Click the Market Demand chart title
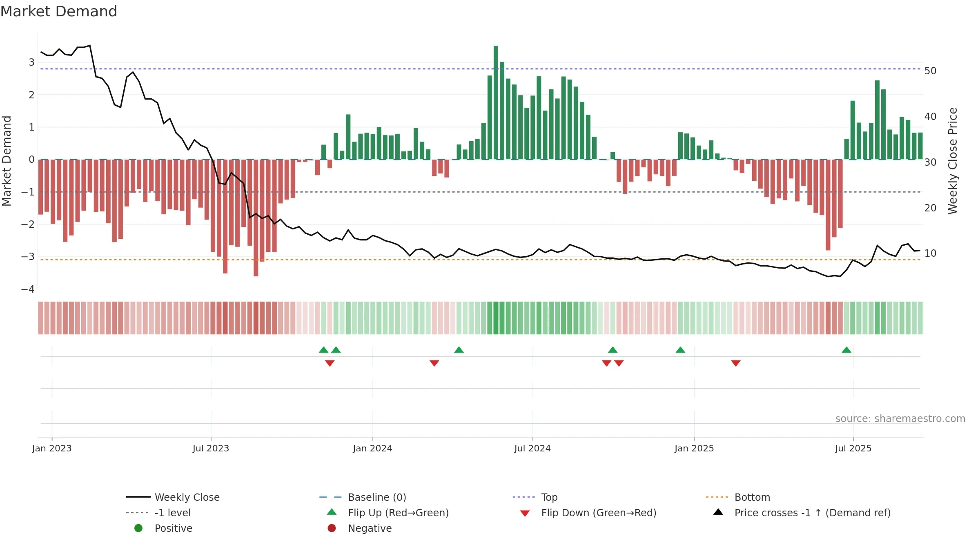The image size is (980, 551). pyautogui.click(x=59, y=11)
